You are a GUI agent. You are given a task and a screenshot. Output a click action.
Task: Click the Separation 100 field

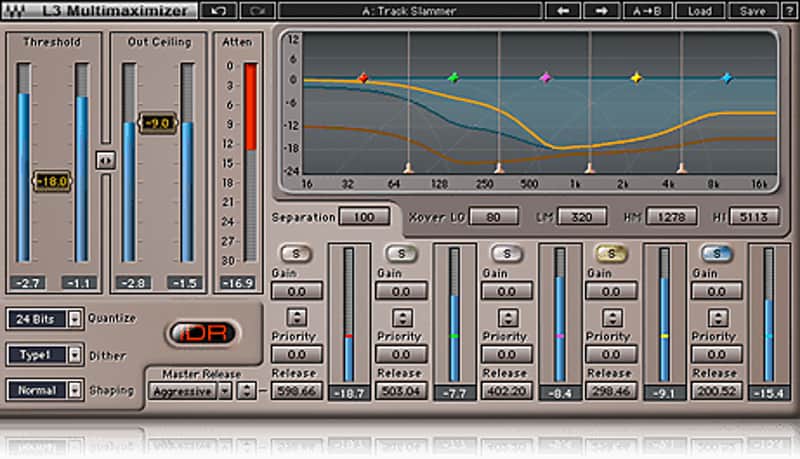coord(364,217)
